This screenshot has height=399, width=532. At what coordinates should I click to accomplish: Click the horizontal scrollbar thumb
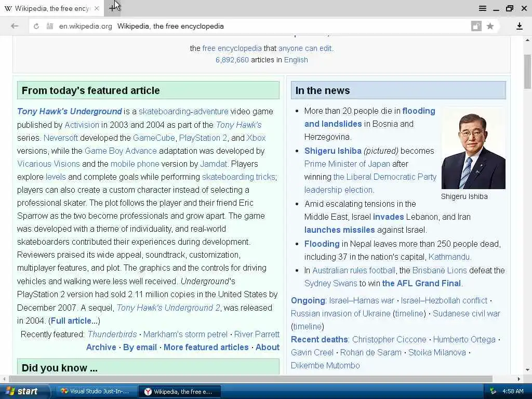coord(250,379)
